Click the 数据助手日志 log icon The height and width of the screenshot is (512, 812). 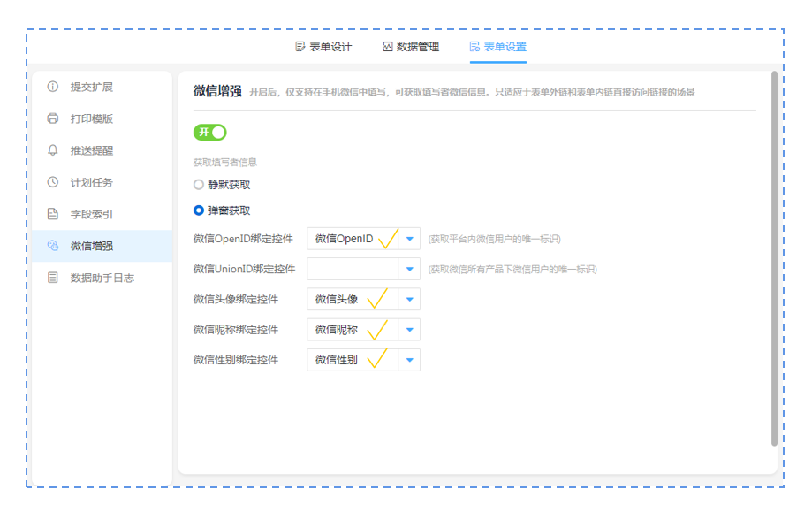point(53,278)
